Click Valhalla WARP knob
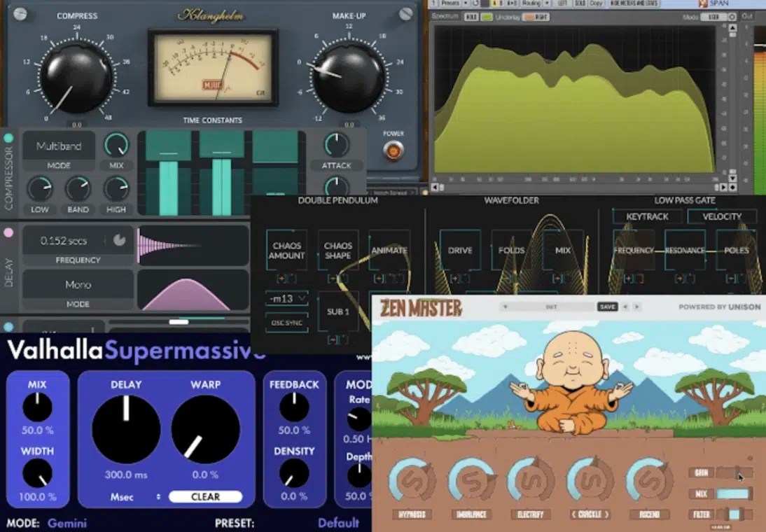This screenshot has height=532, width=766. tap(205, 429)
